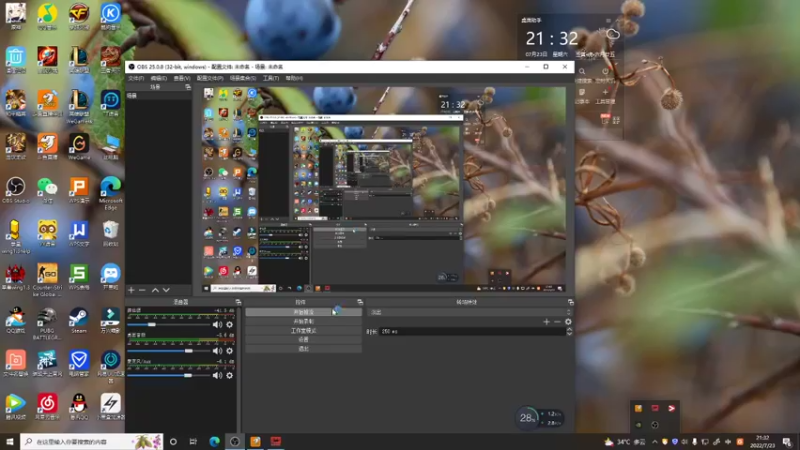Open the WeChat desktop icon

(x=47, y=190)
